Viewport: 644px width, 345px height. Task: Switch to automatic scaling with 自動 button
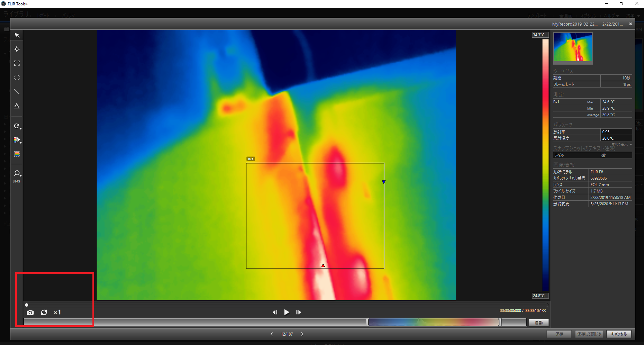coord(538,322)
